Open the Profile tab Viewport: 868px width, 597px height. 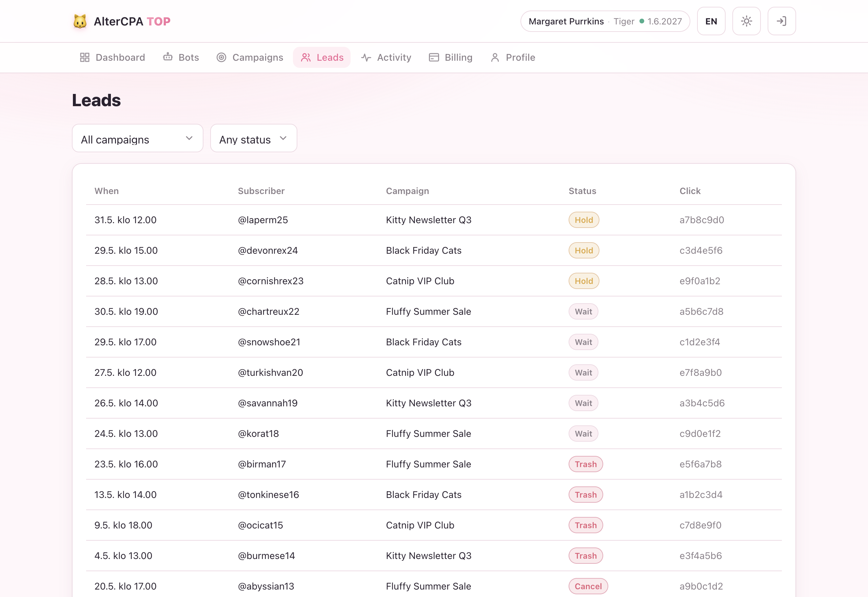[513, 57]
